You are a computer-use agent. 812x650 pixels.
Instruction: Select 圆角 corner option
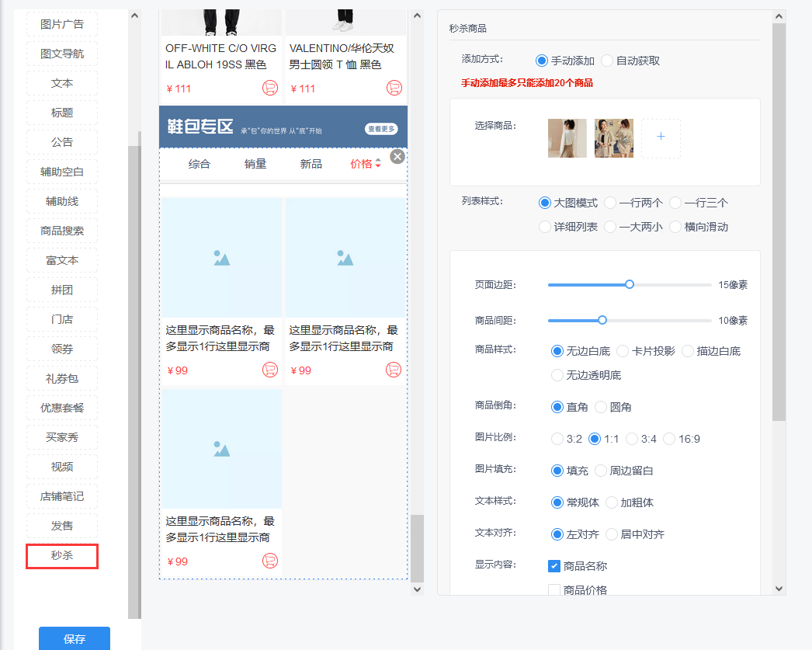tap(601, 407)
